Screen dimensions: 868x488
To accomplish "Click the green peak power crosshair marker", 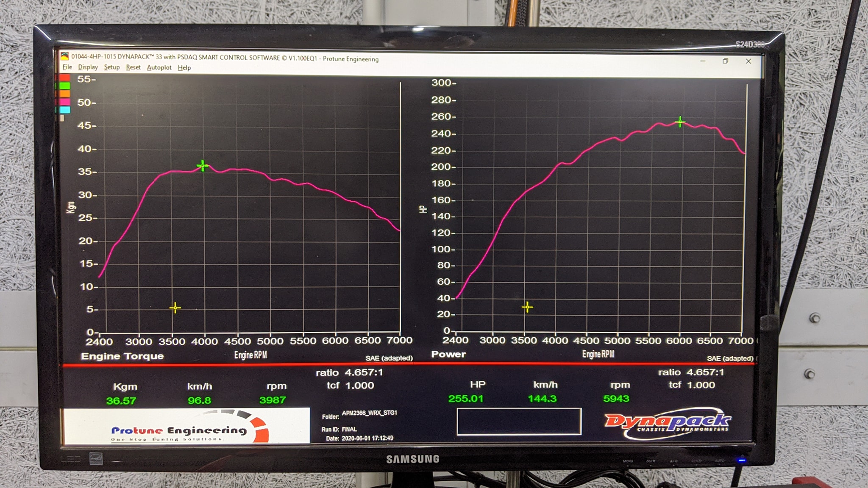I will coord(680,122).
